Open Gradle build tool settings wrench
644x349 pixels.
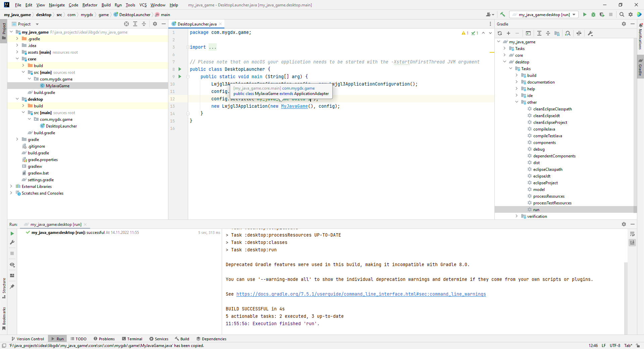tap(590, 33)
